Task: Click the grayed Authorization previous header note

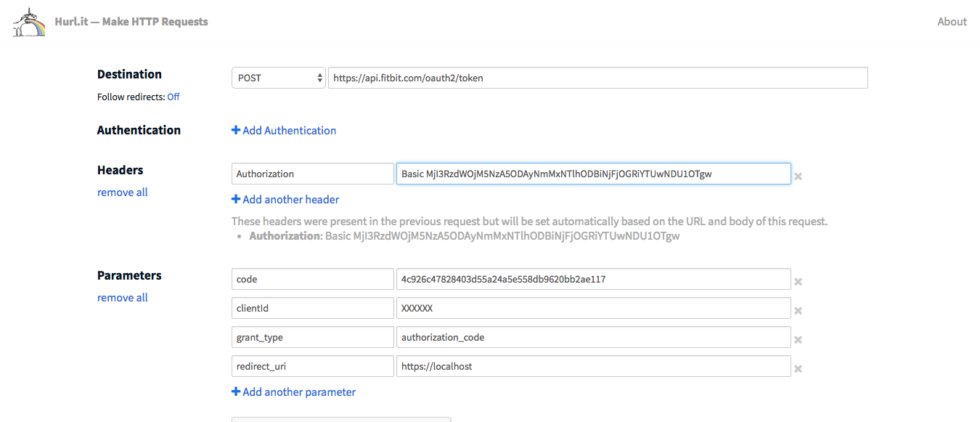Action: (465, 236)
